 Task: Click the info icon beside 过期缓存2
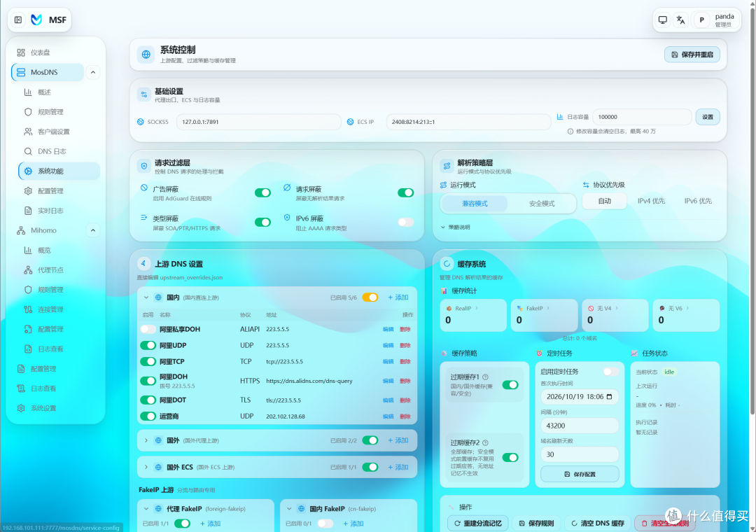click(486, 443)
